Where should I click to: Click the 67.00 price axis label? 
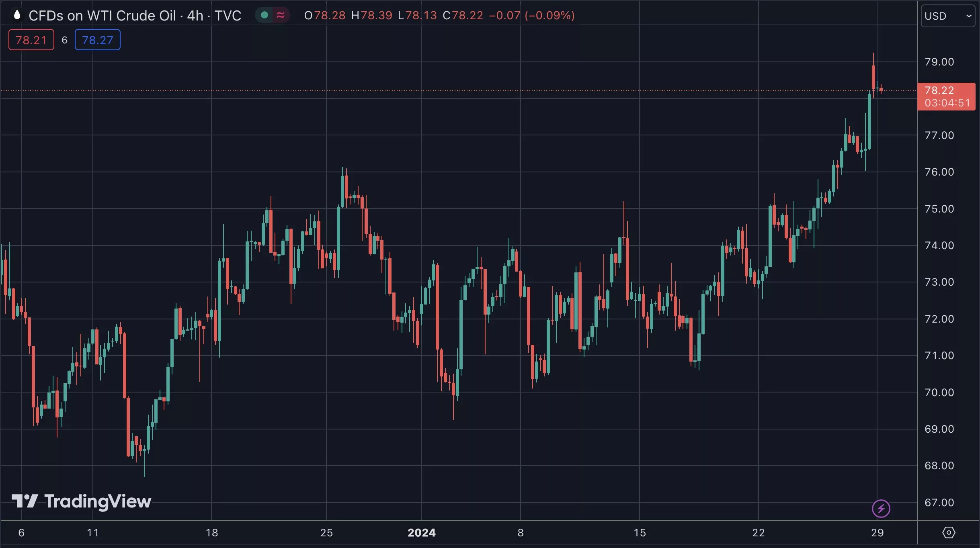939,503
